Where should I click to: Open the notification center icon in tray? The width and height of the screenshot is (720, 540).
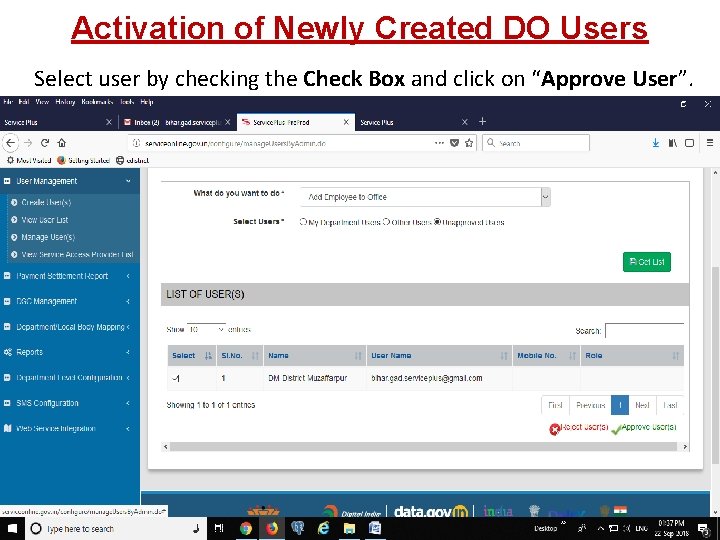pyautogui.click(x=703, y=529)
